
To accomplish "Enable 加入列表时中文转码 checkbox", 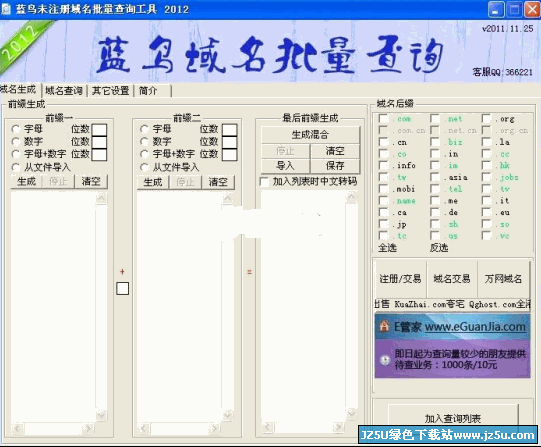I will pyautogui.click(x=264, y=182).
